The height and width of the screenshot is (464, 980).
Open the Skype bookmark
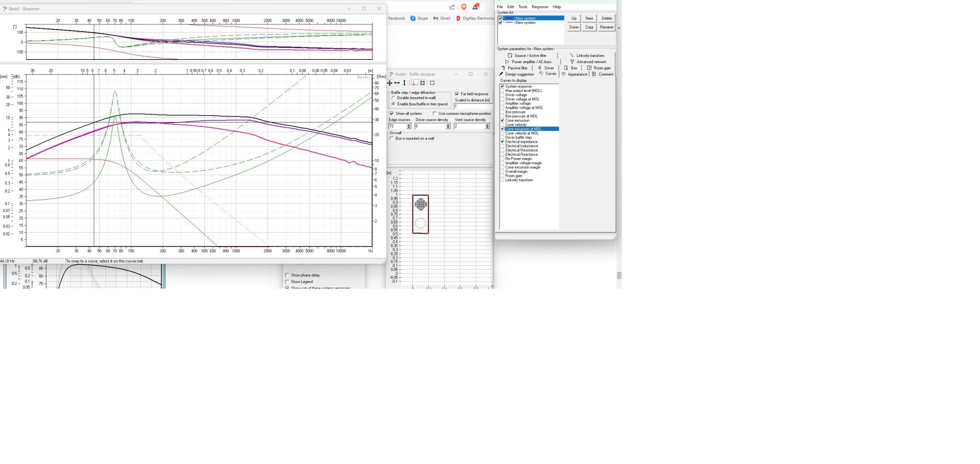pos(419,18)
